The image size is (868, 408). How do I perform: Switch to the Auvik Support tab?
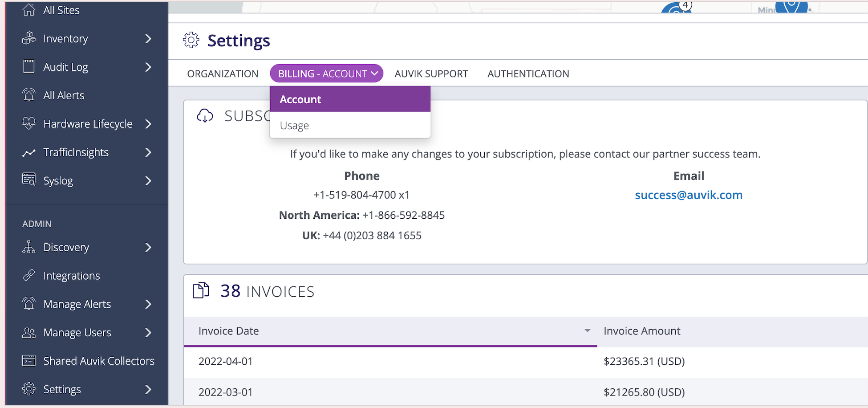(x=431, y=73)
